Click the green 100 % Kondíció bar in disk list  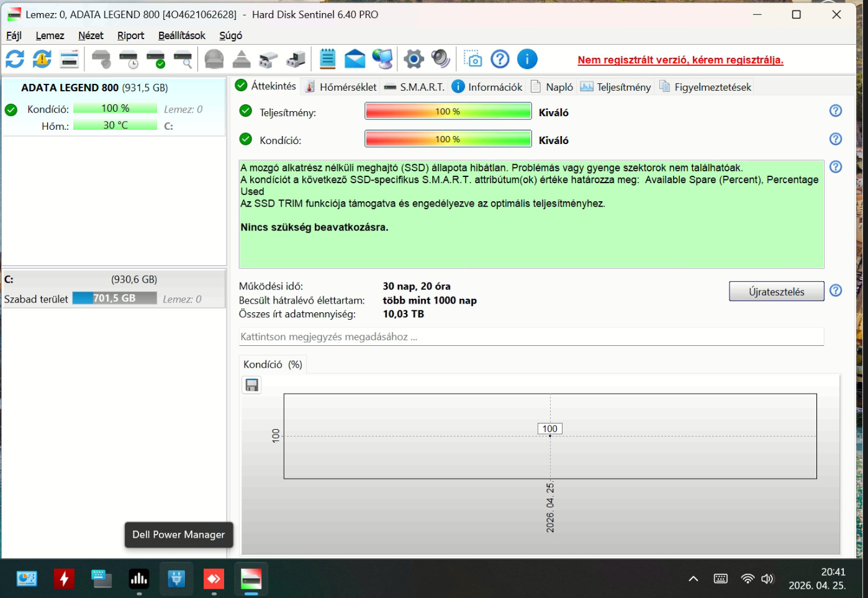tap(115, 108)
